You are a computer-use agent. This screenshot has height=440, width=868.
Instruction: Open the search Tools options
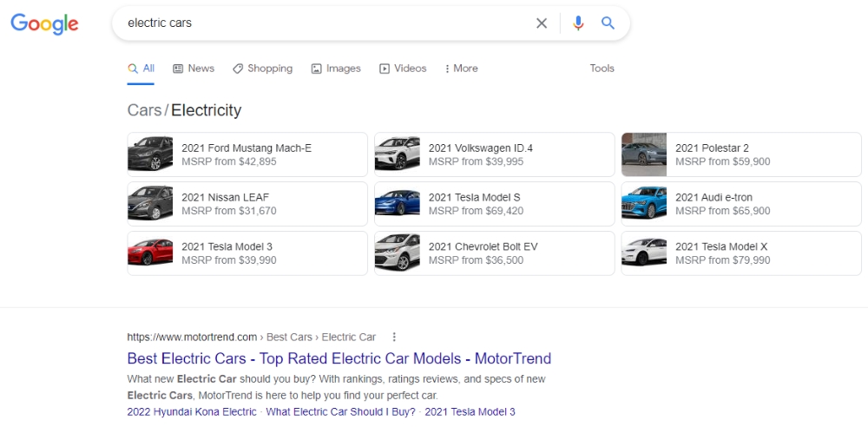(602, 69)
